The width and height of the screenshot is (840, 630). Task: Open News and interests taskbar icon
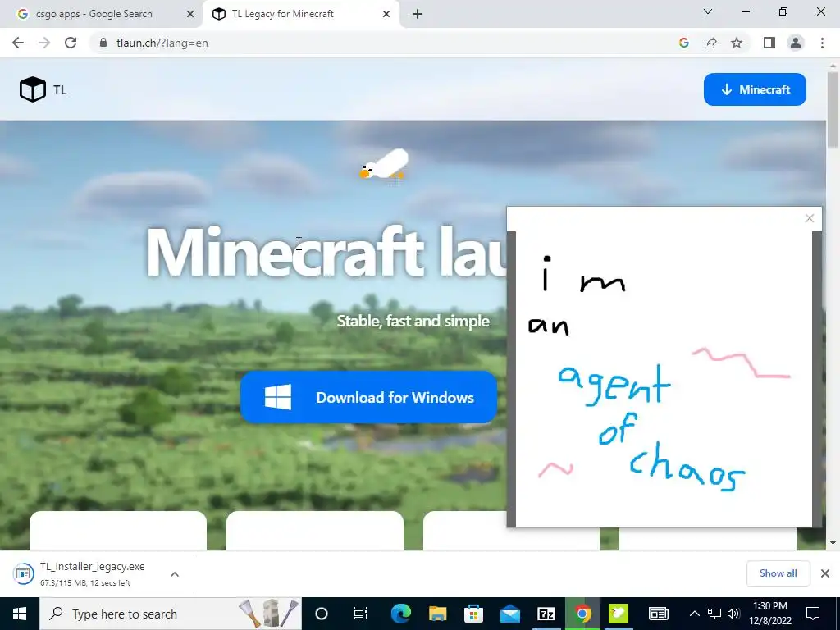[x=659, y=614]
